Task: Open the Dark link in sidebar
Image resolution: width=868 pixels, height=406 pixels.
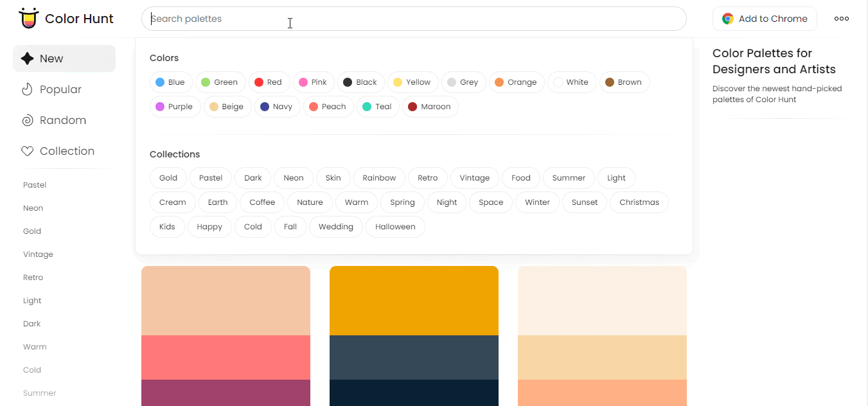Action: tap(32, 324)
